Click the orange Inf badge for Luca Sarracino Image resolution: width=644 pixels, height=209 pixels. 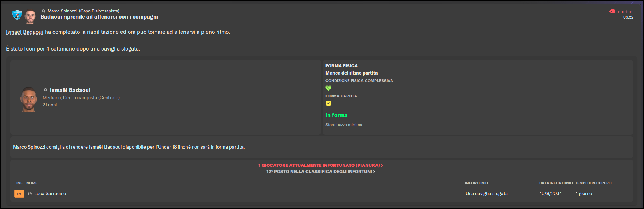click(x=19, y=194)
